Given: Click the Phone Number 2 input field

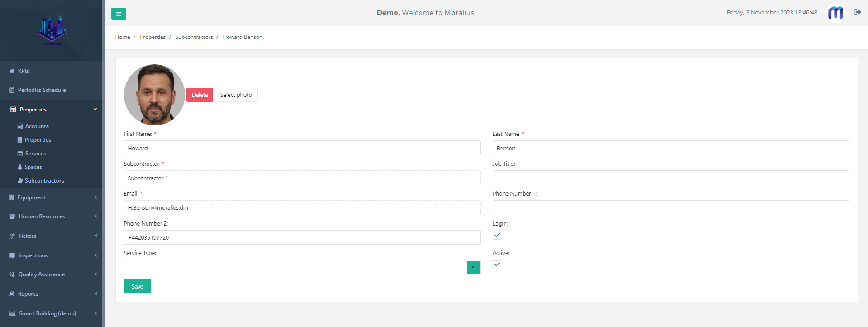Looking at the screenshot, I should [302, 237].
